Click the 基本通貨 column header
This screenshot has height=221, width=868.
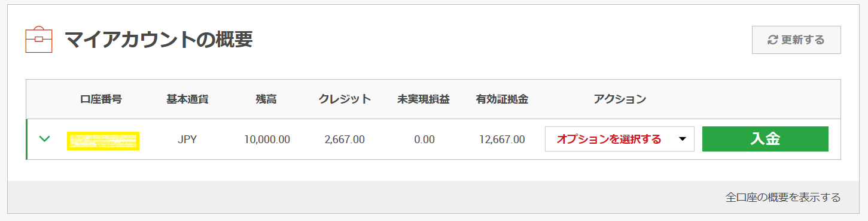pos(187,99)
